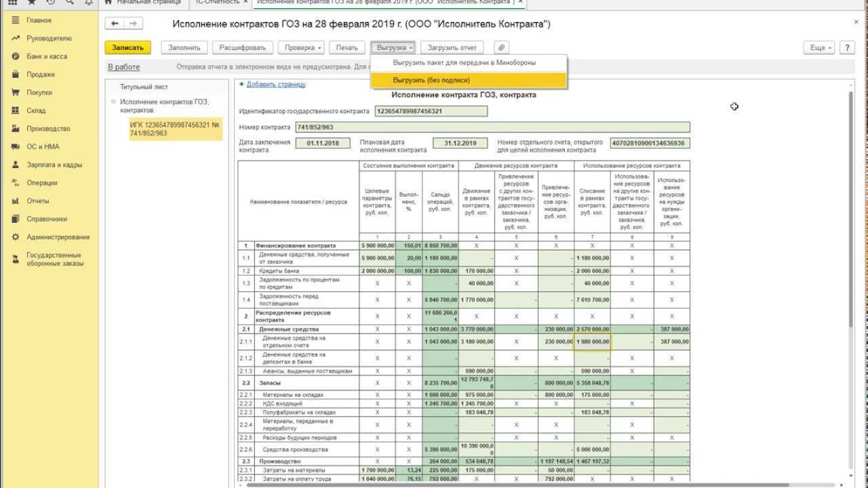This screenshot has height=488, width=868.
Task: Open the Продажи section
Action: click(x=41, y=75)
